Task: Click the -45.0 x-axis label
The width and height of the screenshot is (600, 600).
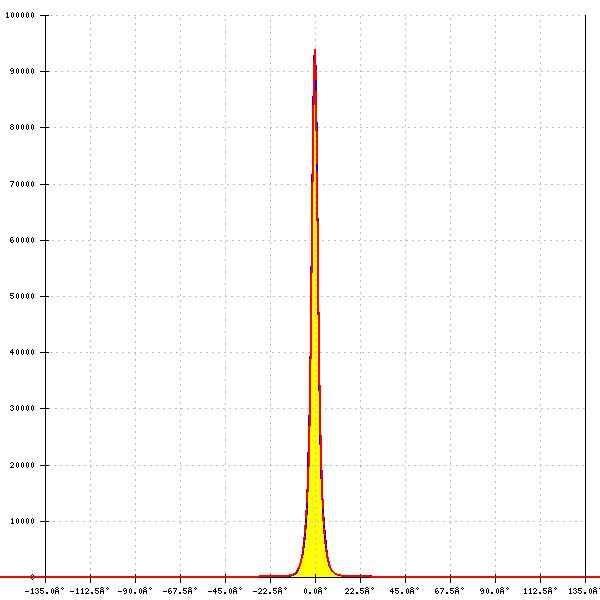Action: coord(225,591)
